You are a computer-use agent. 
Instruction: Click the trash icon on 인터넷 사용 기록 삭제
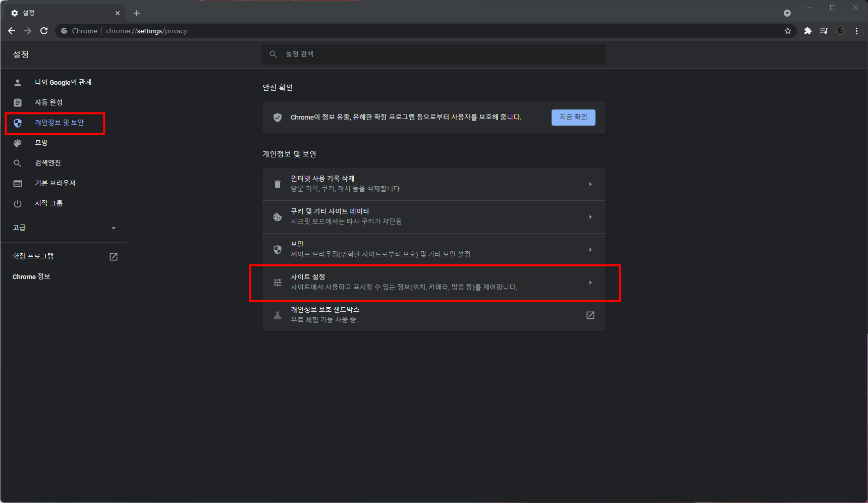coord(278,184)
